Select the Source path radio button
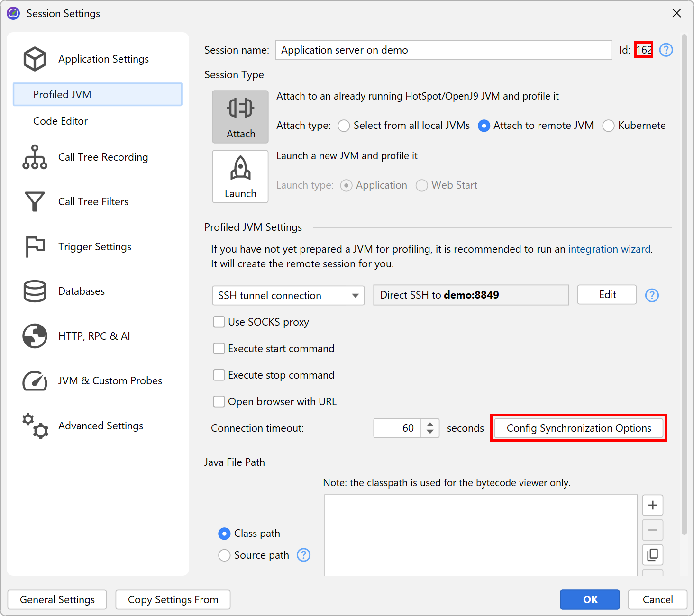 coord(224,555)
